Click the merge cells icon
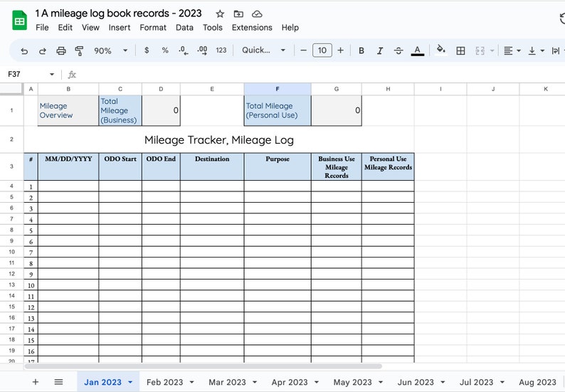The image size is (565, 392). (x=480, y=51)
